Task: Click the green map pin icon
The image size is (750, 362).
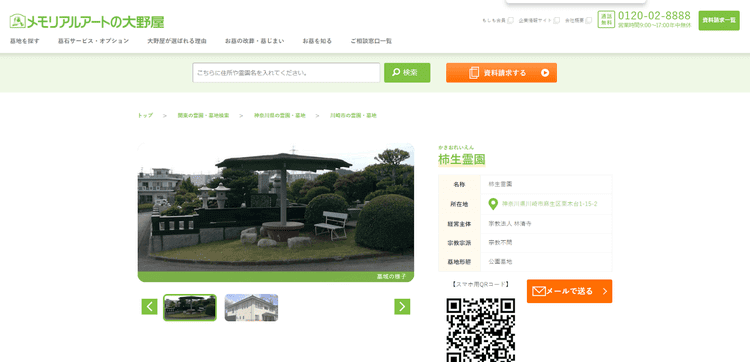Action: coord(493,204)
